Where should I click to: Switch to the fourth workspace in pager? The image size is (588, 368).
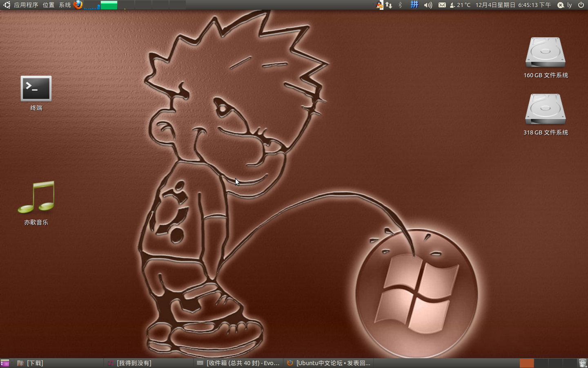pos(569,363)
